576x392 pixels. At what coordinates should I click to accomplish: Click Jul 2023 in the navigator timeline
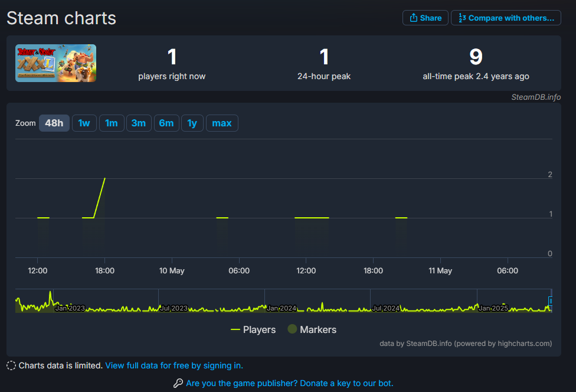pos(174,308)
